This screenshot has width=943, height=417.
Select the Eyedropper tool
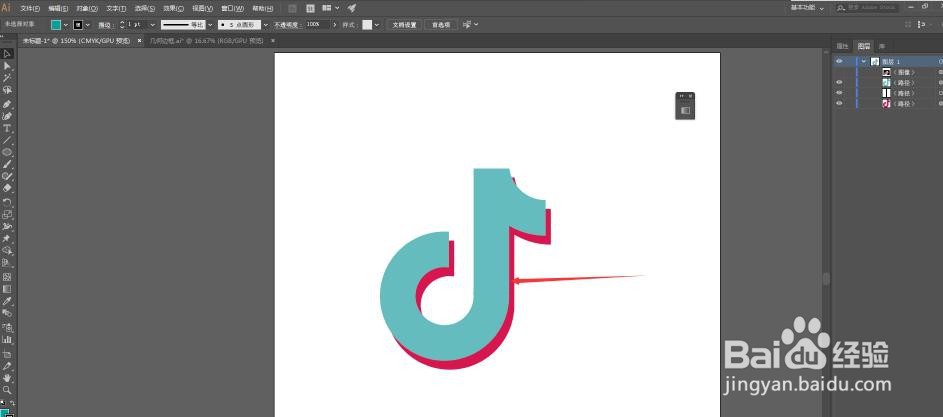(7, 301)
